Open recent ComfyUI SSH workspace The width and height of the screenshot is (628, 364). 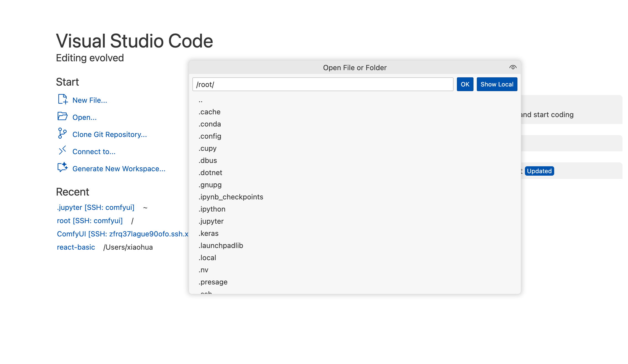point(122,234)
